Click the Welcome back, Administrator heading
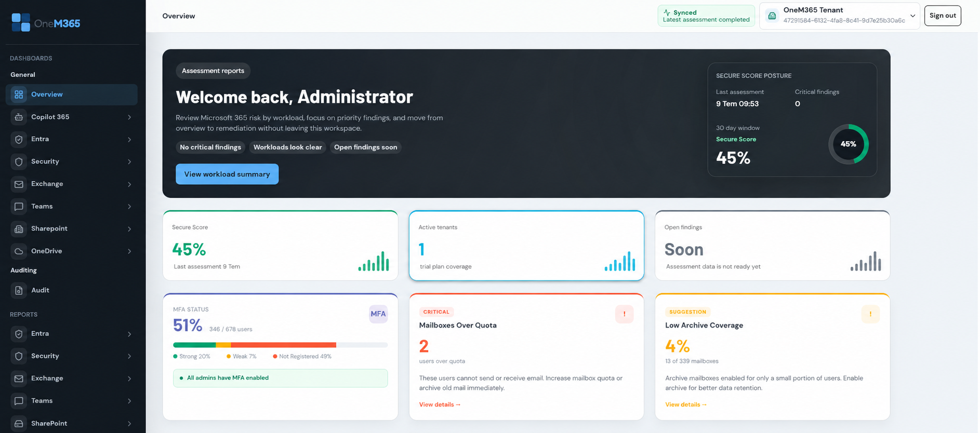 point(294,97)
